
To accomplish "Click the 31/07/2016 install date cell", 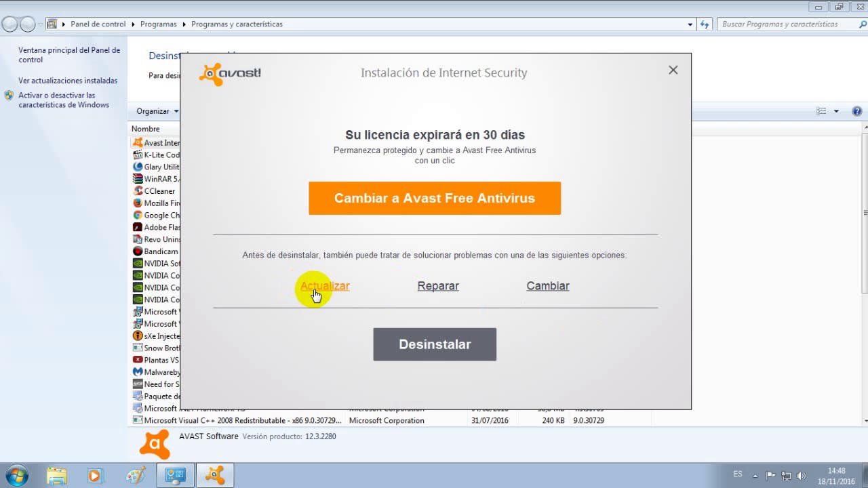I will (x=490, y=420).
